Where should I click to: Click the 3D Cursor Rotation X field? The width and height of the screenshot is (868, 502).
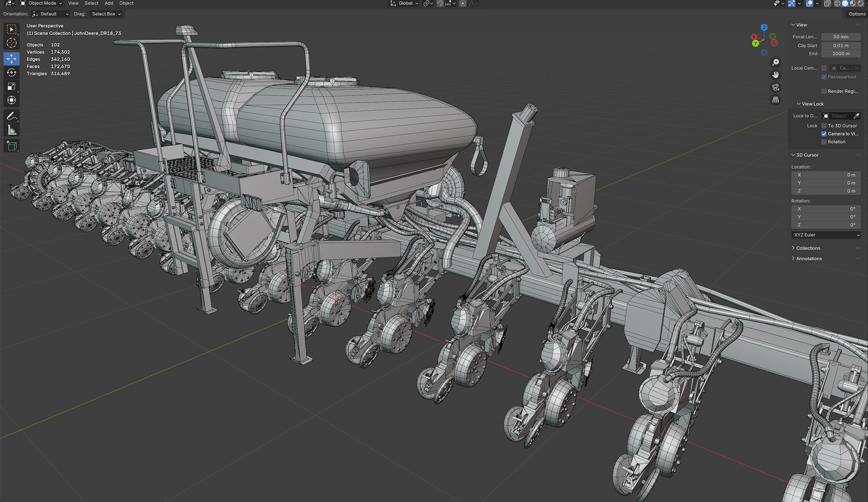click(826, 209)
